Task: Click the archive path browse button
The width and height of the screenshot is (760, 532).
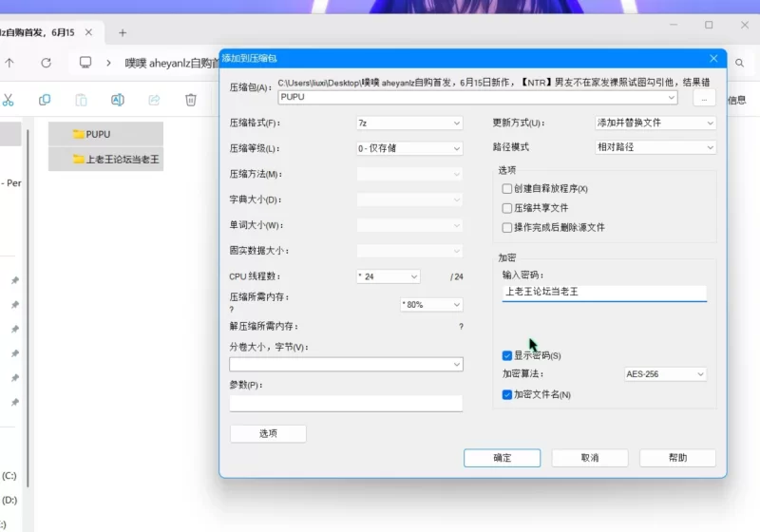Action: [703, 98]
